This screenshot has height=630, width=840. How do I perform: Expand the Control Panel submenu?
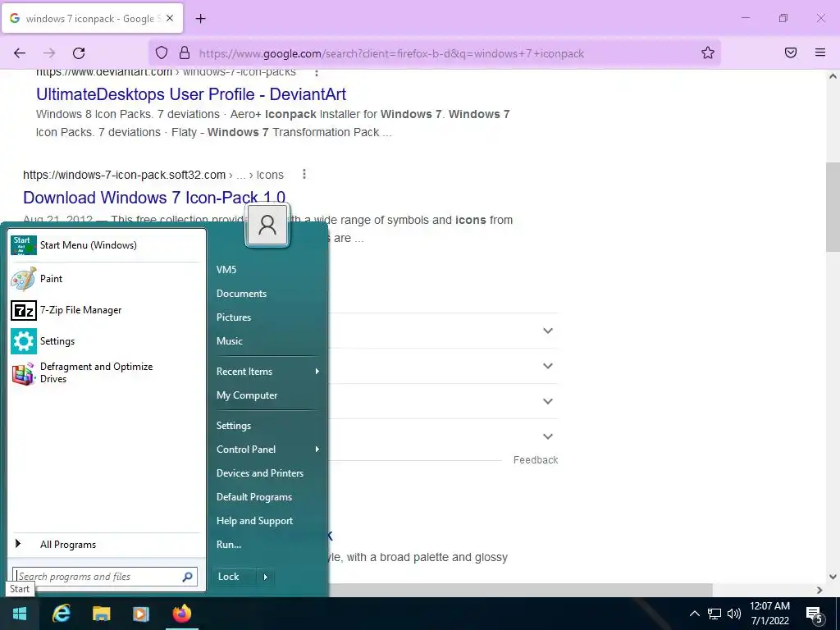point(268,449)
